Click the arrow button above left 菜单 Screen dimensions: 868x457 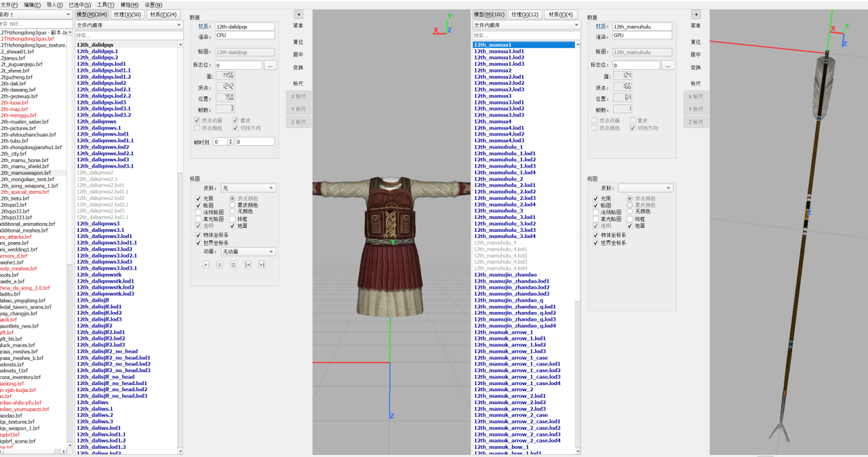click(x=298, y=14)
